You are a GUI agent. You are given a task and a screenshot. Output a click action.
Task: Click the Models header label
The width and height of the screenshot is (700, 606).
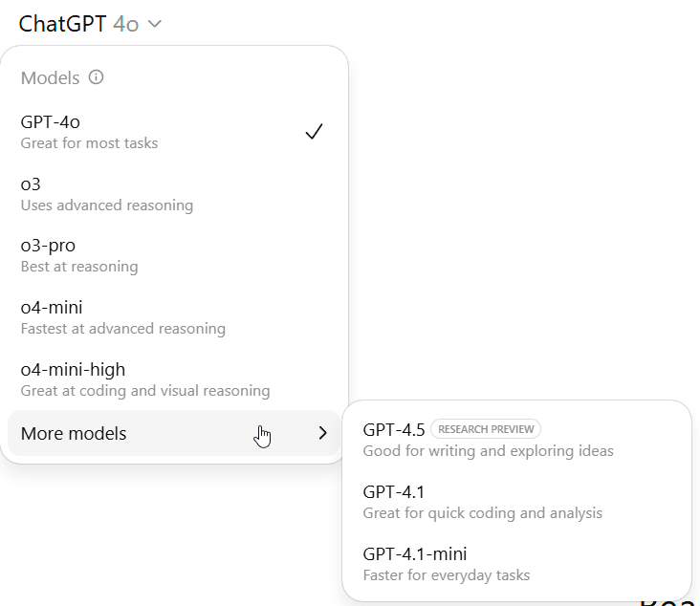[x=50, y=78]
